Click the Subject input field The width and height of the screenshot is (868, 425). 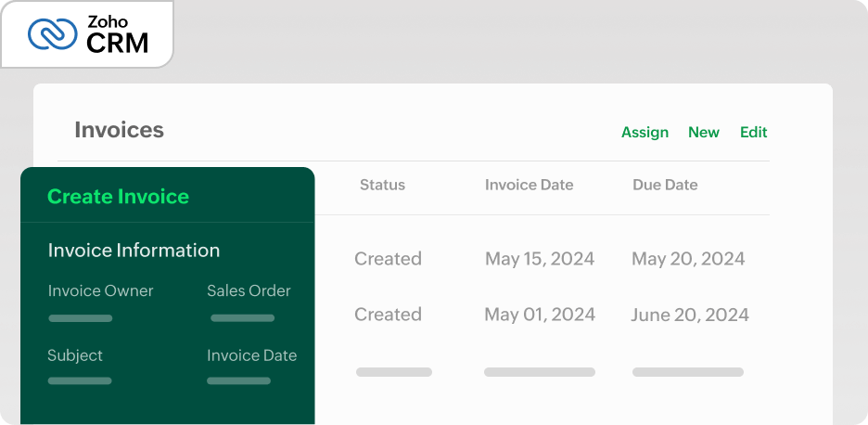click(80, 380)
